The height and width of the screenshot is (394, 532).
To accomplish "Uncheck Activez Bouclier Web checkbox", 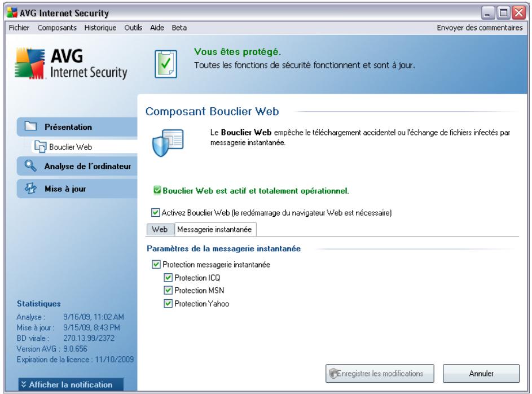I will (155, 213).
